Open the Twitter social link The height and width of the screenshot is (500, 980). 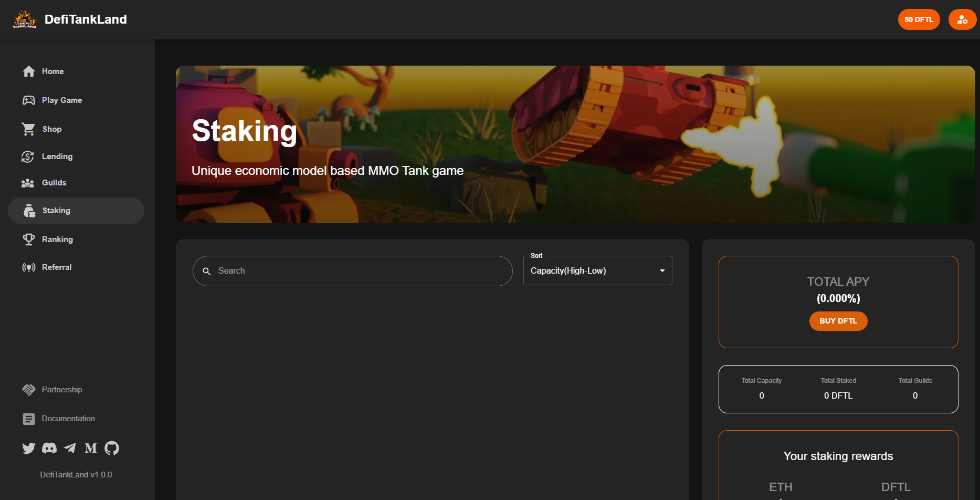point(29,448)
